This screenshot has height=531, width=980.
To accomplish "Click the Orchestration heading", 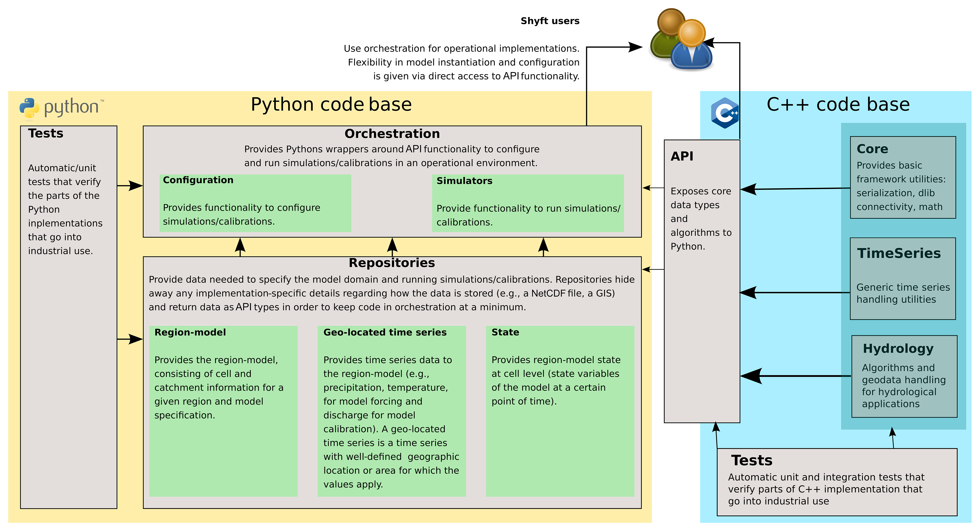I will pos(392,134).
